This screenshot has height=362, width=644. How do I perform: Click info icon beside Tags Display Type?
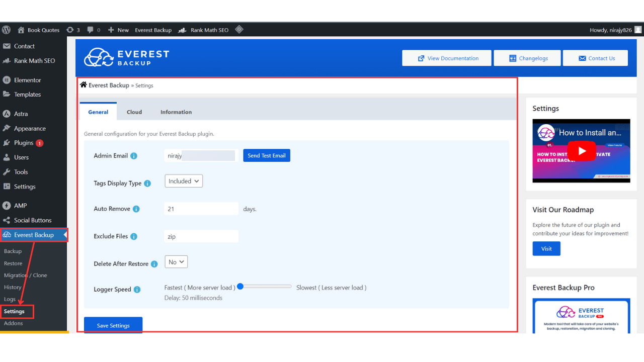(147, 184)
